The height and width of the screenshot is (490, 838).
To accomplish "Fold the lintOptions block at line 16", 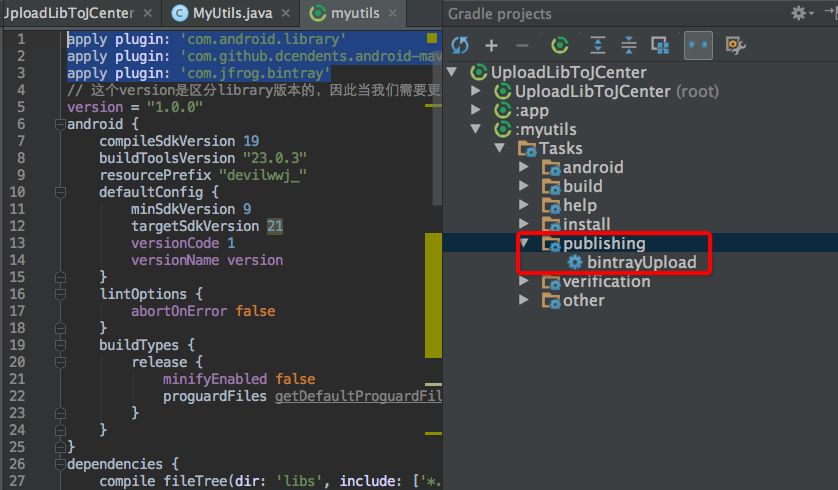I will 60,294.
